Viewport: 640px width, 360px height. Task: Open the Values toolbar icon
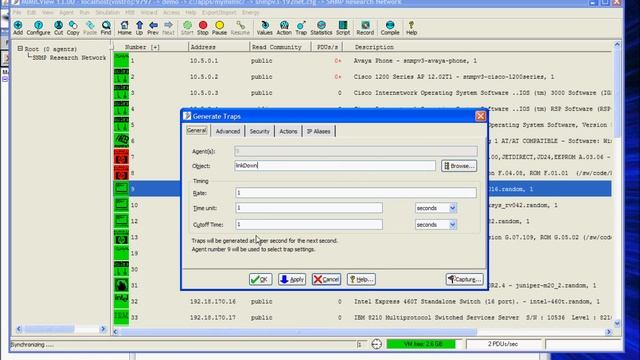(x=264, y=28)
